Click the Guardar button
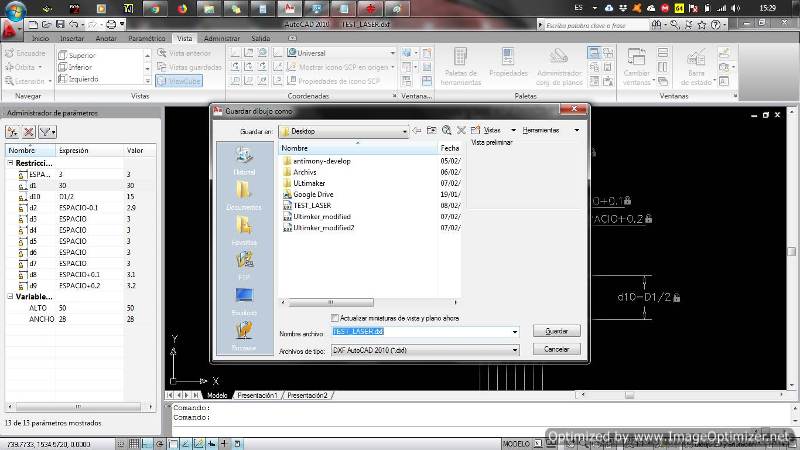 point(557,331)
